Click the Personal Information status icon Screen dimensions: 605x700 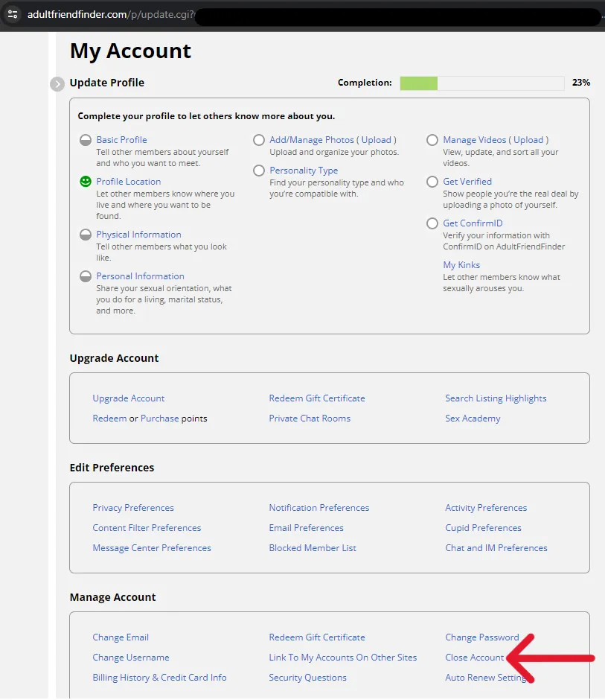86,276
